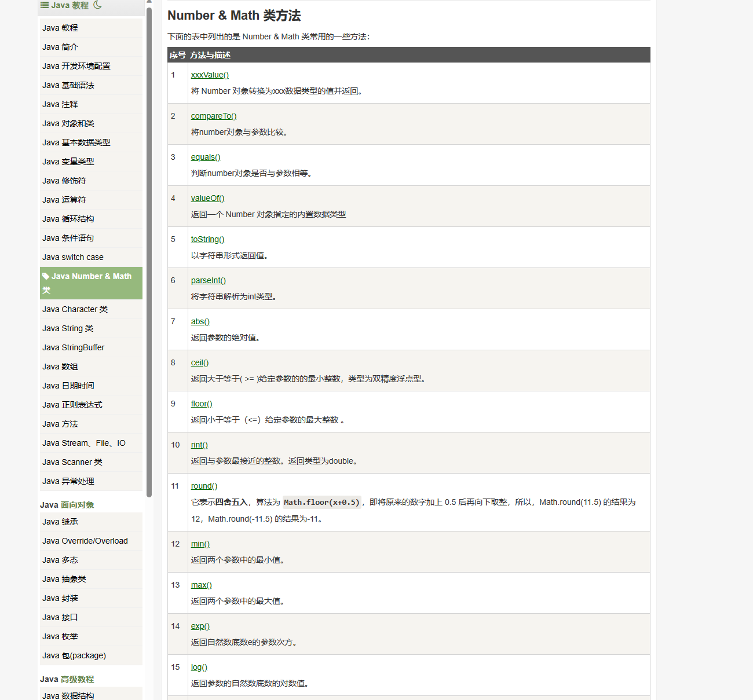Screen dimensions: 753x700
Task: Open Java Override/Overload sidebar item
Action: tap(91, 541)
